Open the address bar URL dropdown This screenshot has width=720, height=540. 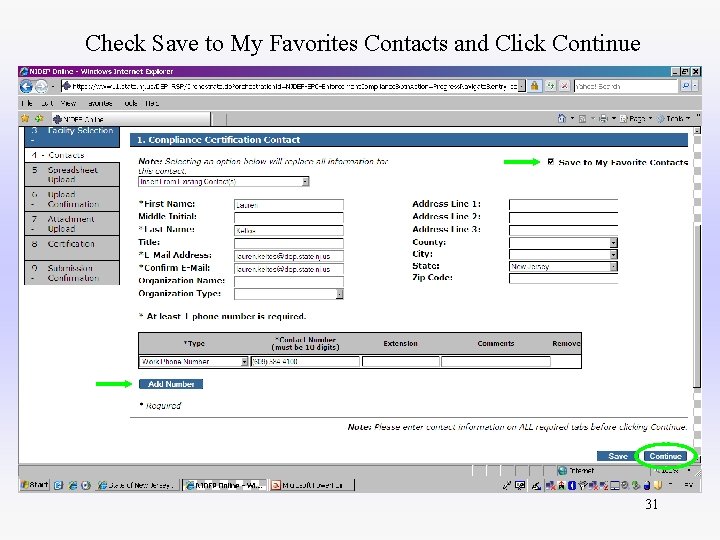click(x=522, y=86)
